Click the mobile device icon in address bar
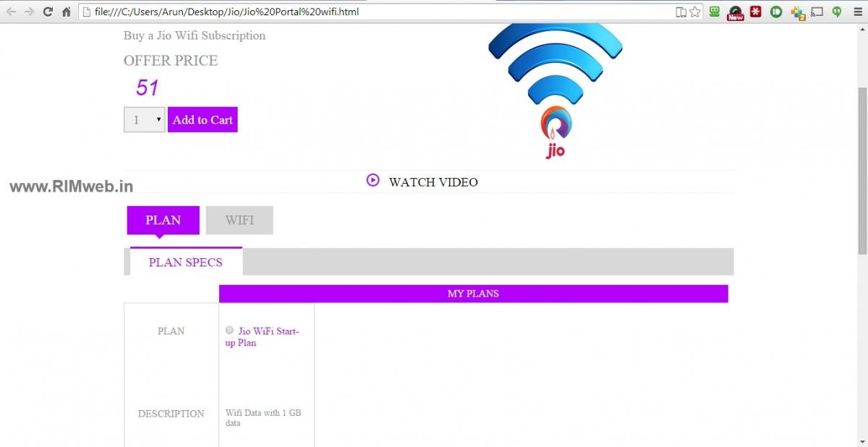 (x=681, y=12)
